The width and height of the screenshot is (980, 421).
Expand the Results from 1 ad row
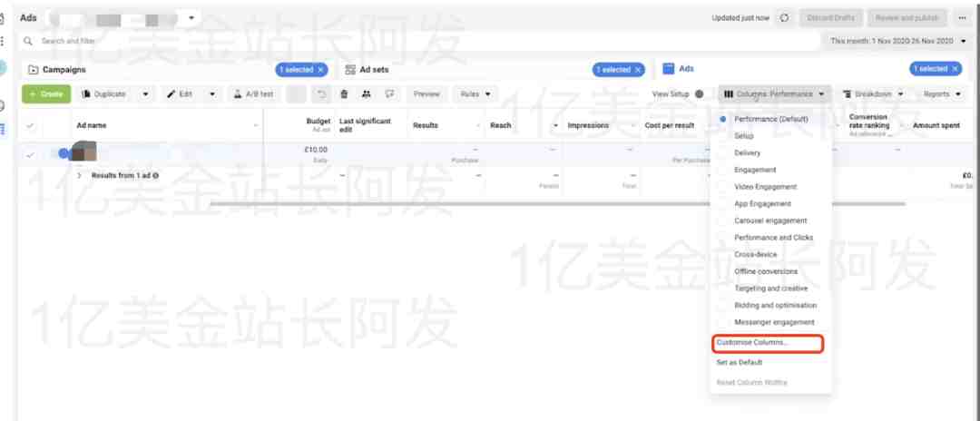click(79, 176)
